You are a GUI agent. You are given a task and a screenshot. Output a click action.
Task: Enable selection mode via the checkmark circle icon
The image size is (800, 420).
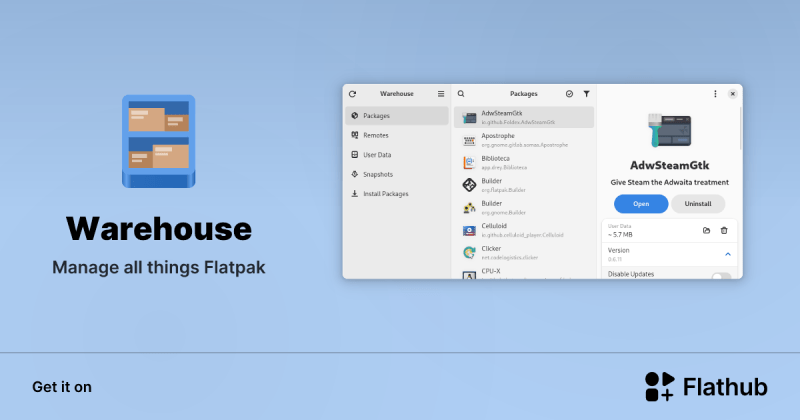pos(569,94)
